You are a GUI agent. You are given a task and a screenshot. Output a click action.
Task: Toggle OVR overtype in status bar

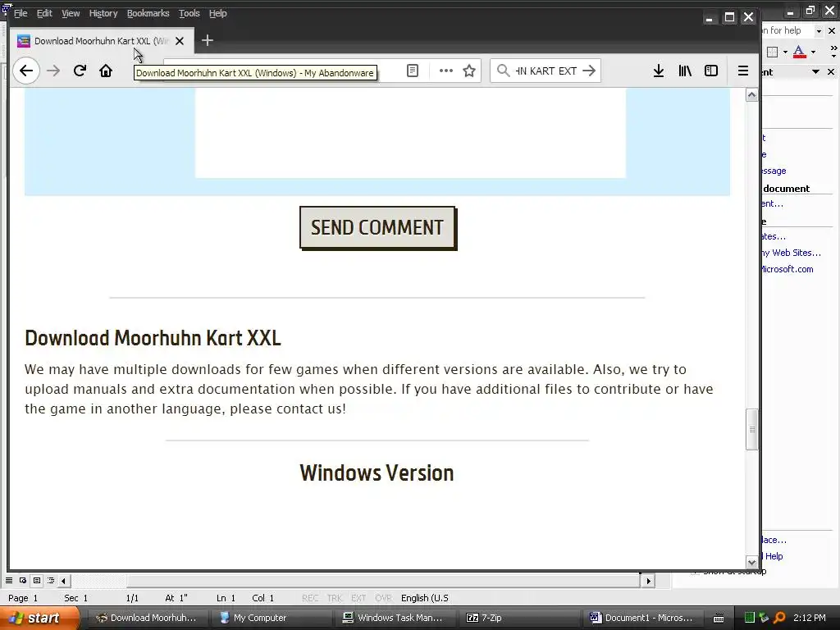383,598
